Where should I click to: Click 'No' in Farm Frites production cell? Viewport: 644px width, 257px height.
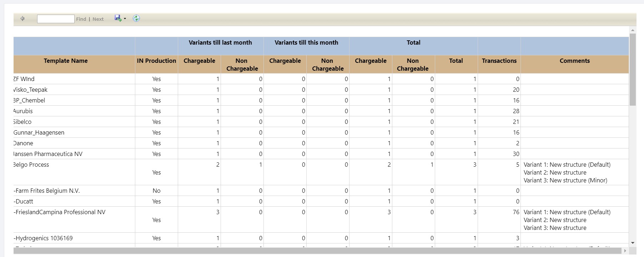[156, 191]
